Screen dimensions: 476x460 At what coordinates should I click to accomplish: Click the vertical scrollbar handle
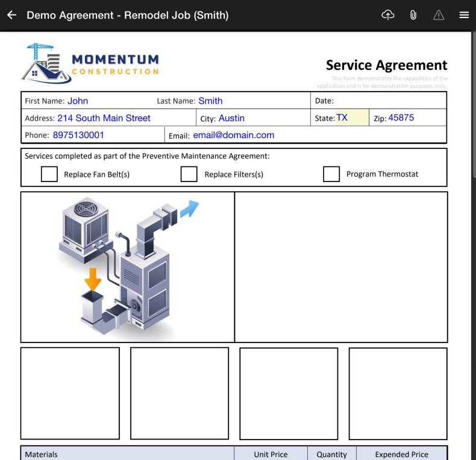click(x=474, y=105)
